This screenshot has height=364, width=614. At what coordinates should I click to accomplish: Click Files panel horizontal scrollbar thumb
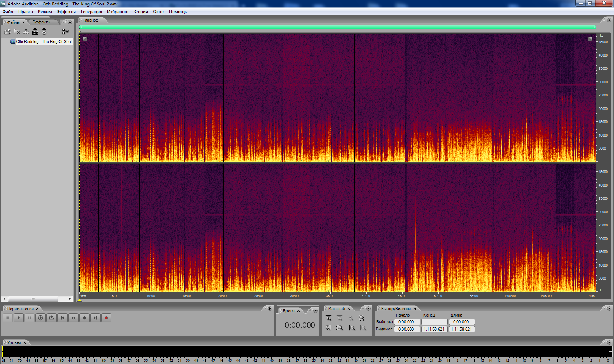tap(33, 299)
